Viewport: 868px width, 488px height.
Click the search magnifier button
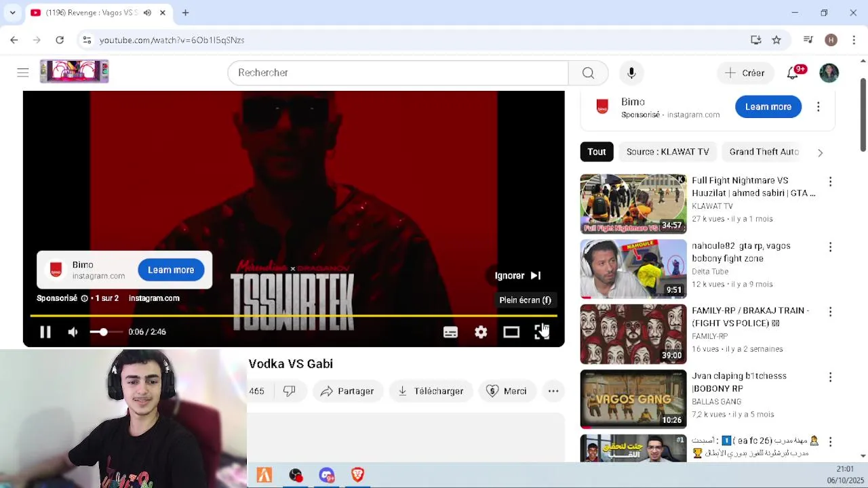pos(588,73)
